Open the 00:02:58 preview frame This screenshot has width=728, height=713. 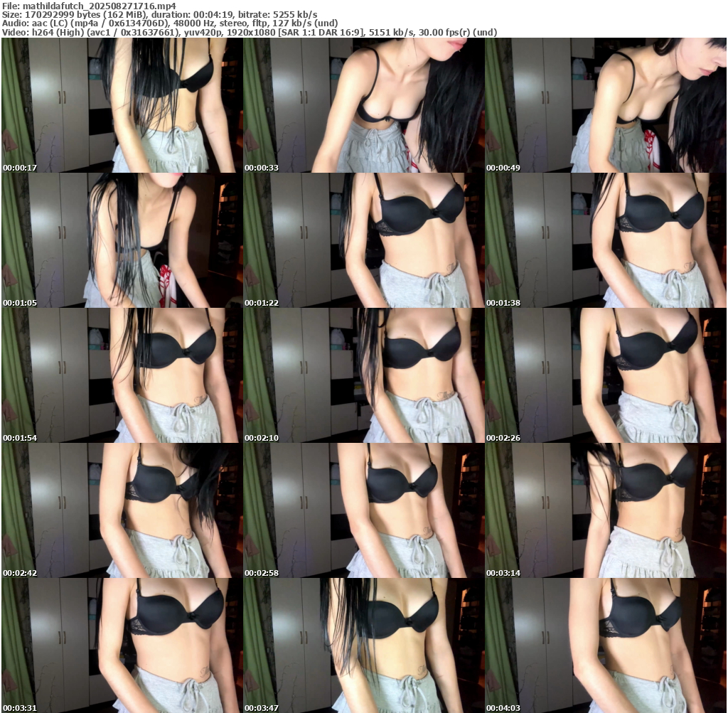tap(364, 510)
